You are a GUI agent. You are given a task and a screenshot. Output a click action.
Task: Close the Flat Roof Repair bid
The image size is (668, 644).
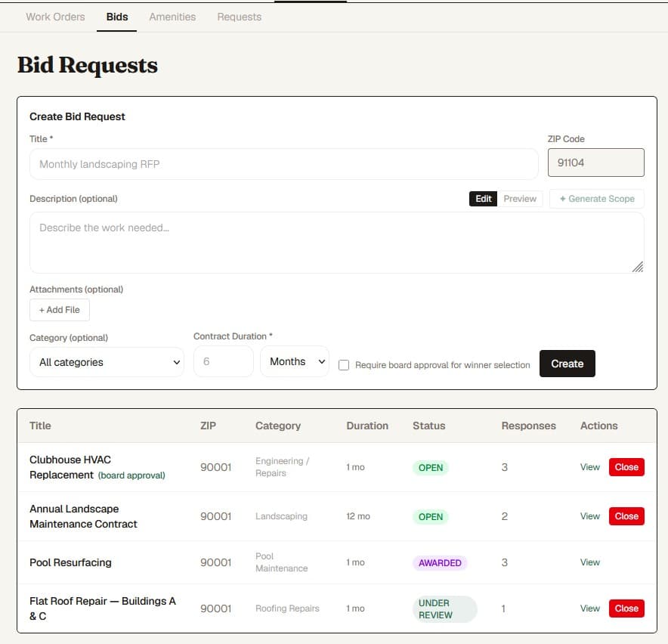(626, 608)
